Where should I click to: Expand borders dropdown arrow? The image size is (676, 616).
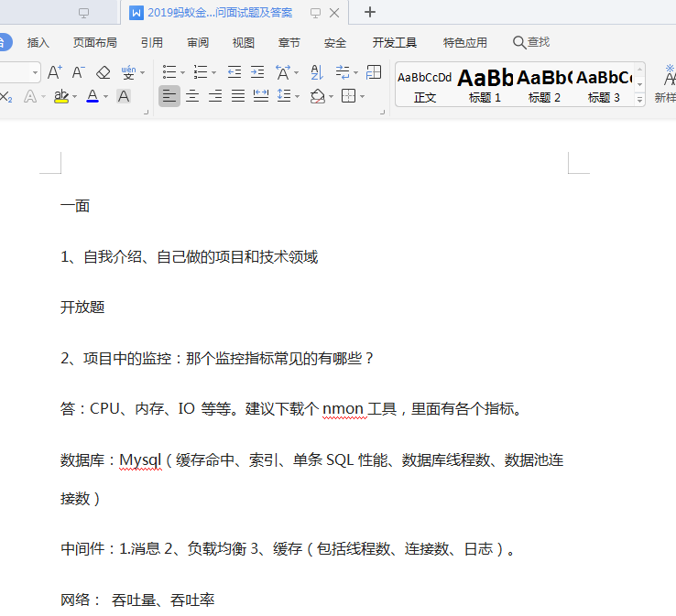362,96
